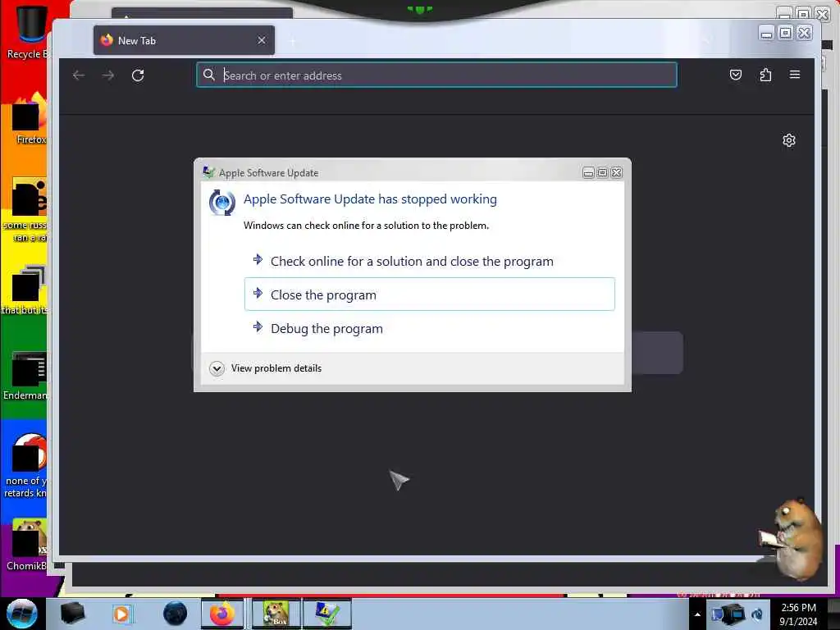
Task: Maximize the Firefox window
Action: (785, 33)
